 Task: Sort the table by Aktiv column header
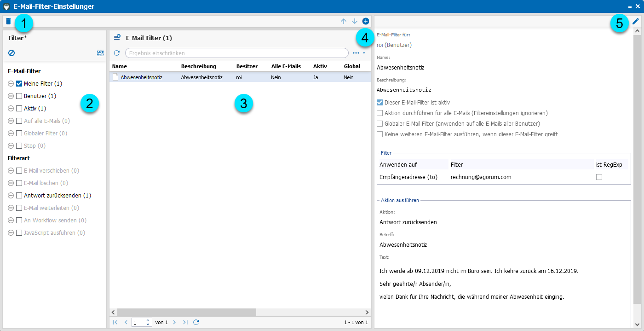pyautogui.click(x=320, y=66)
